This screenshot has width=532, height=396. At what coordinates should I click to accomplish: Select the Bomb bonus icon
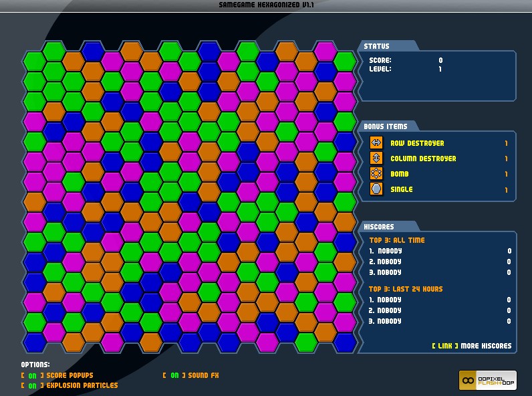(x=376, y=173)
